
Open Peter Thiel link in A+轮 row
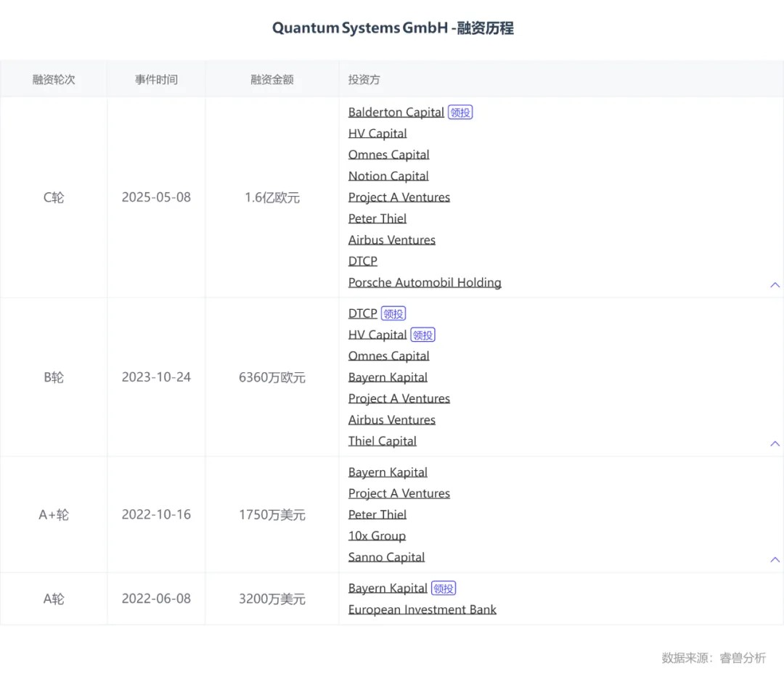[x=377, y=514]
